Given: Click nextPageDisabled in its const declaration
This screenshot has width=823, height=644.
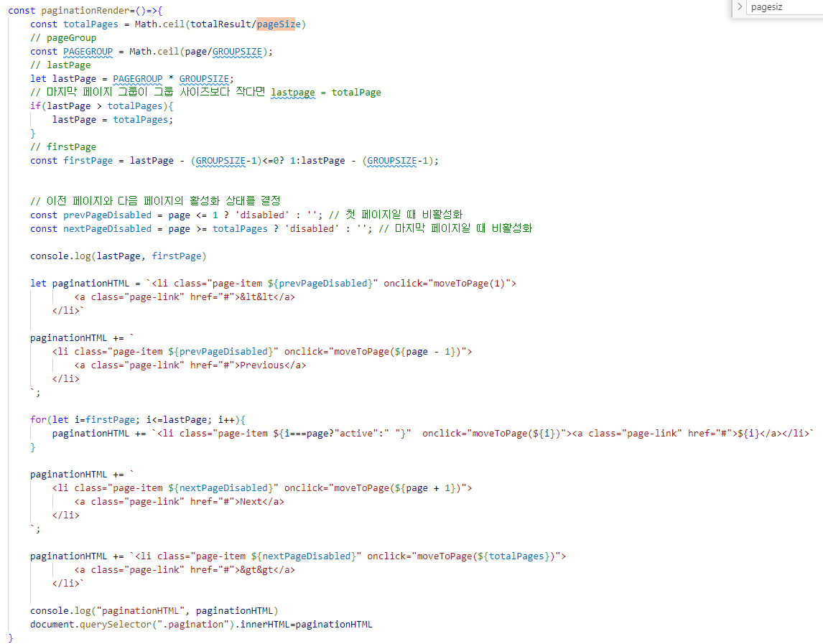Looking at the screenshot, I should (x=107, y=229).
